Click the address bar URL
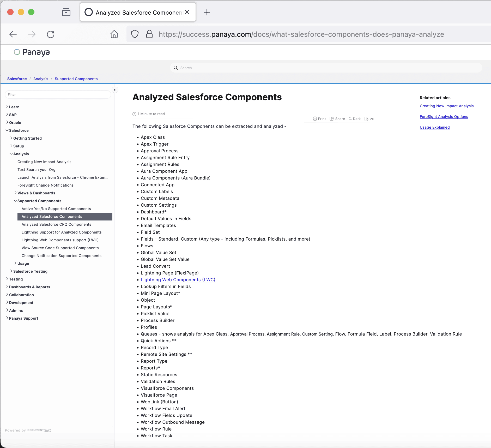Image resolution: width=491 pixels, height=448 pixels. (301, 34)
